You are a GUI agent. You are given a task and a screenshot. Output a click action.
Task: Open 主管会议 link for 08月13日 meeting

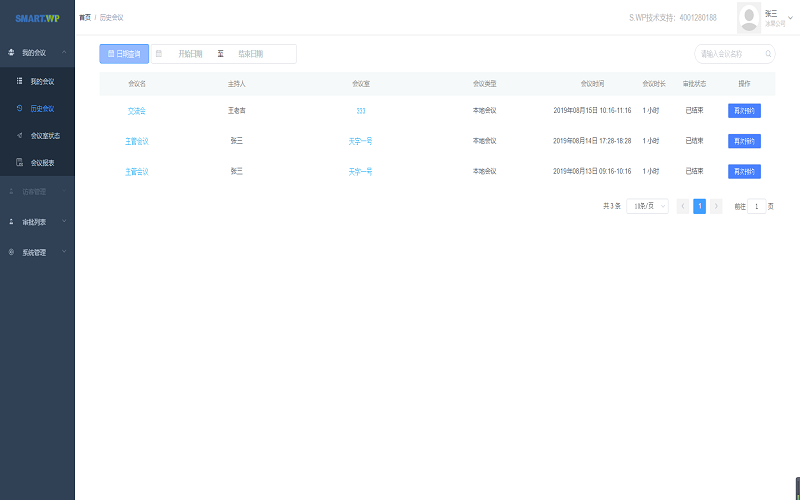coord(137,172)
